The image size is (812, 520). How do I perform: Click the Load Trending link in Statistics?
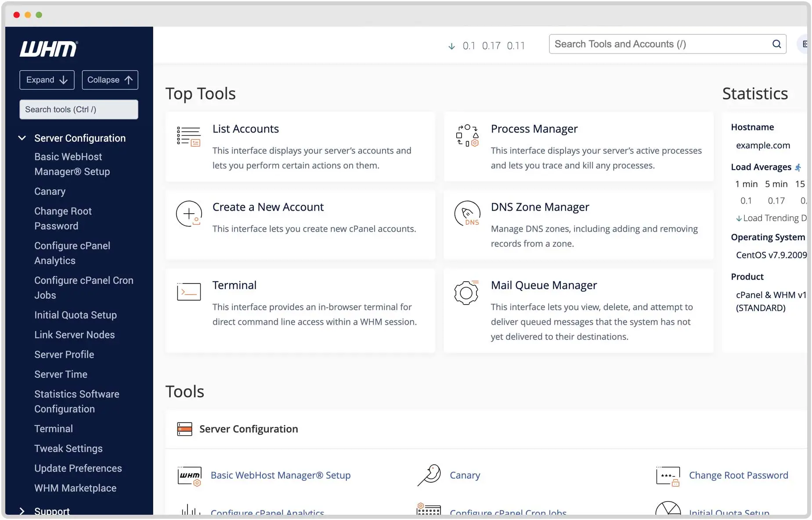[x=773, y=218]
